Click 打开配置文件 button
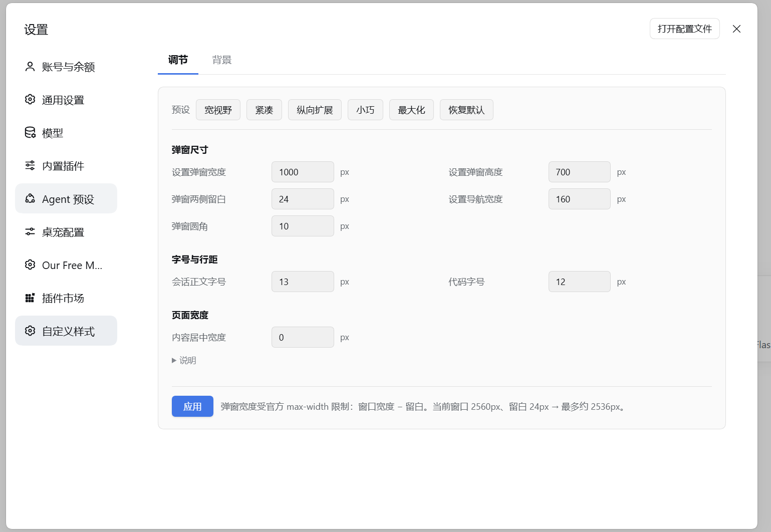The width and height of the screenshot is (771, 532). pos(684,29)
